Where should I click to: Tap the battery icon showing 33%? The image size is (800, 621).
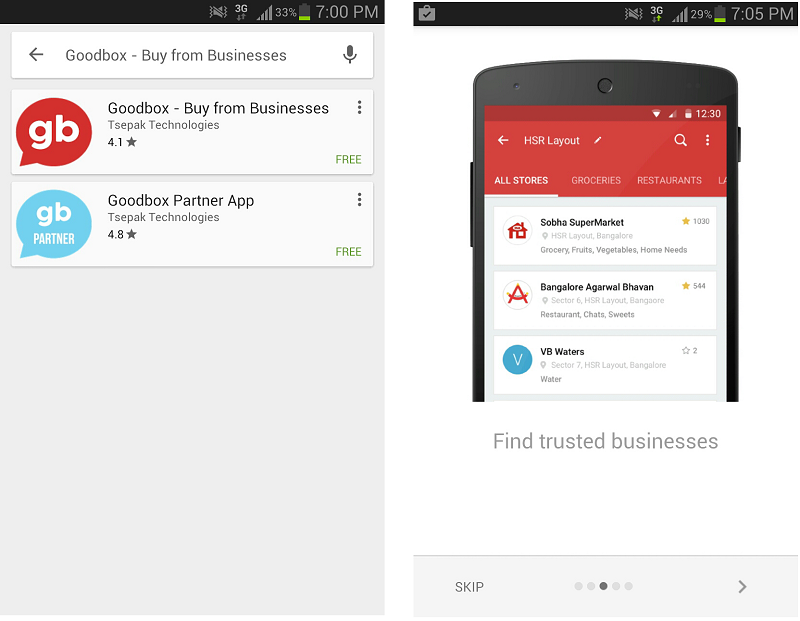coord(305,12)
